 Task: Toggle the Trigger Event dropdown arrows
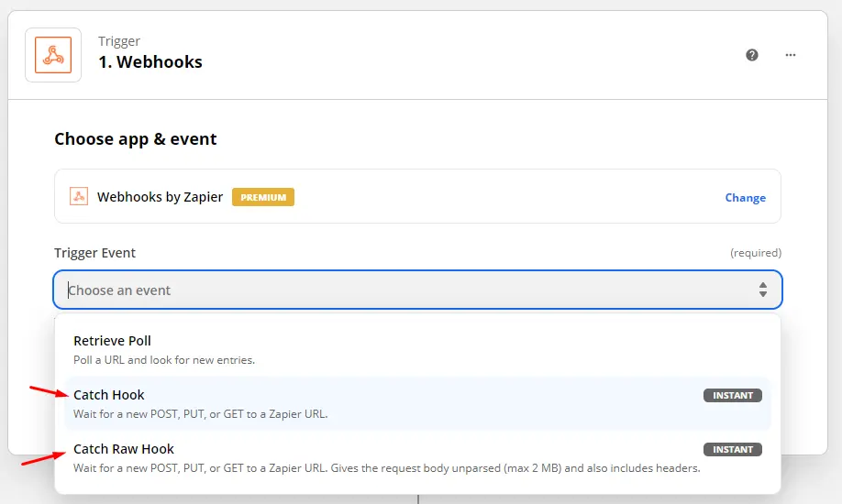click(762, 290)
